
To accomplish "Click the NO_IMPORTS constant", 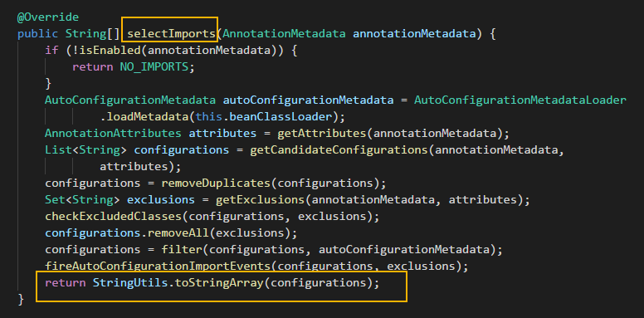I will pyautogui.click(x=154, y=67).
